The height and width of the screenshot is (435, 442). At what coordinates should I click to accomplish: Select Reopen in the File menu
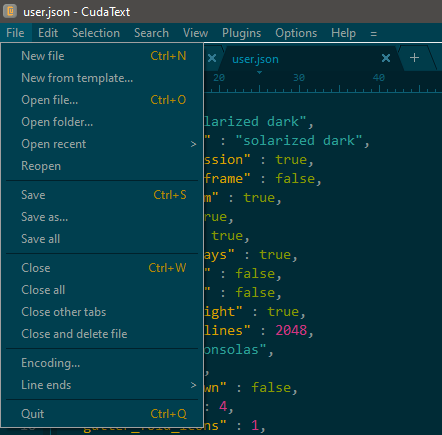pos(102,166)
